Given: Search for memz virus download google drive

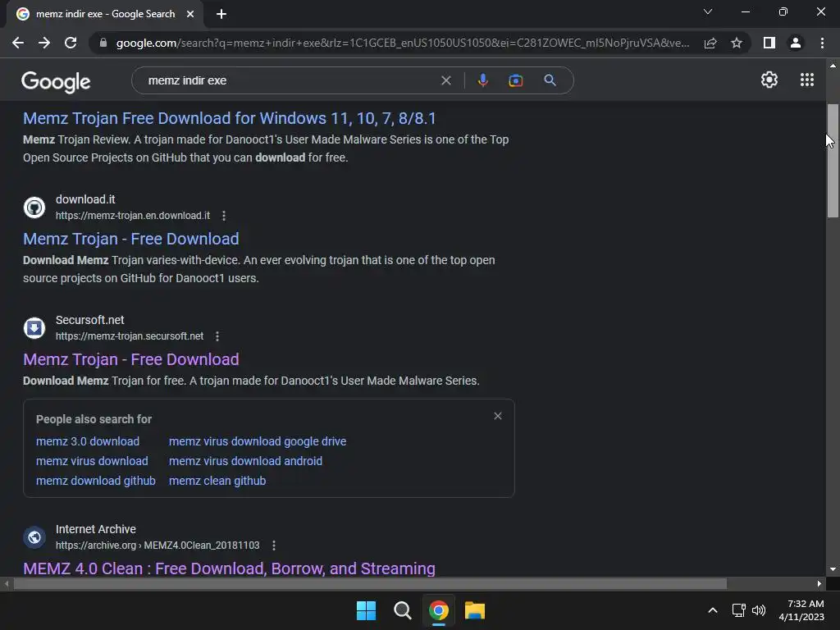Looking at the screenshot, I should [257, 441].
